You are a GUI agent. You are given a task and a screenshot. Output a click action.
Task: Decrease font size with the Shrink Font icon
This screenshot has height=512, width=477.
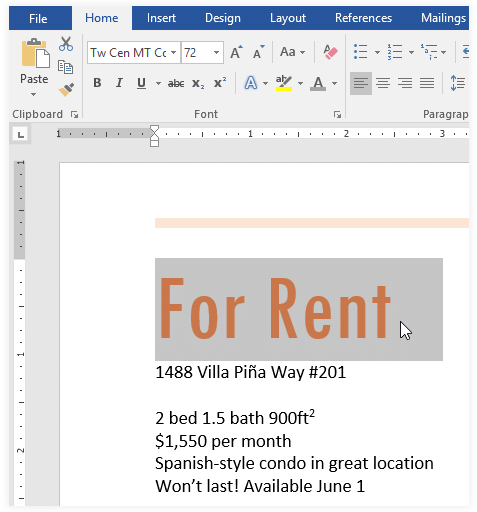(258, 52)
